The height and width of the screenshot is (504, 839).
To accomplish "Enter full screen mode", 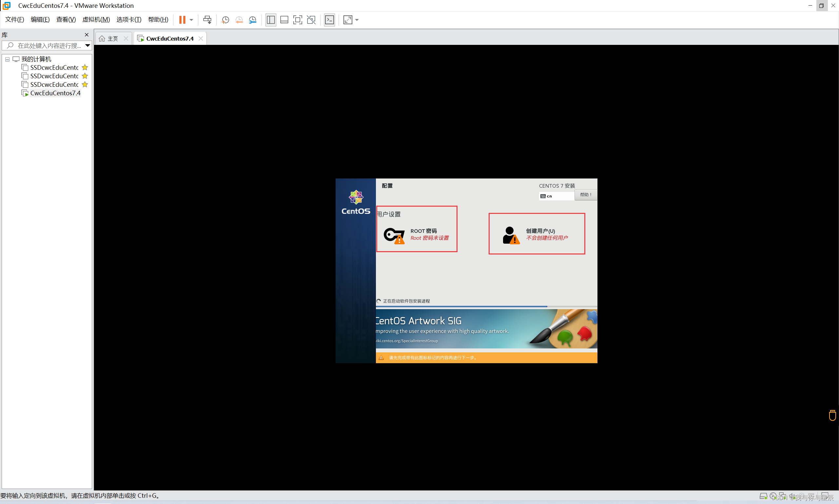I will (297, 20).
